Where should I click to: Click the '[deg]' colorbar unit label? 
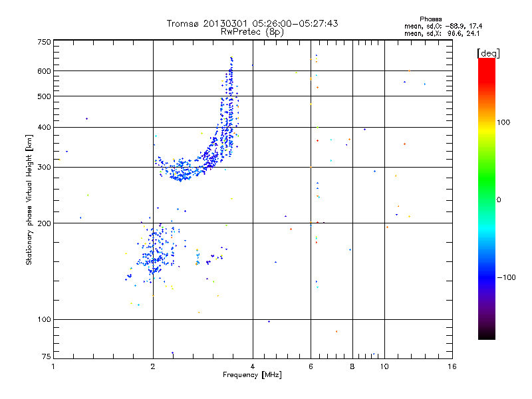point(488,53)
